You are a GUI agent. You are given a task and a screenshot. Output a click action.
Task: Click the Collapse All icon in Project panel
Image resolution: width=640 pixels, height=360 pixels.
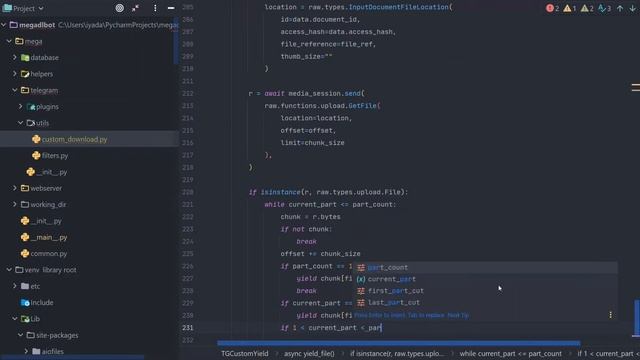[x=136, y=8]
